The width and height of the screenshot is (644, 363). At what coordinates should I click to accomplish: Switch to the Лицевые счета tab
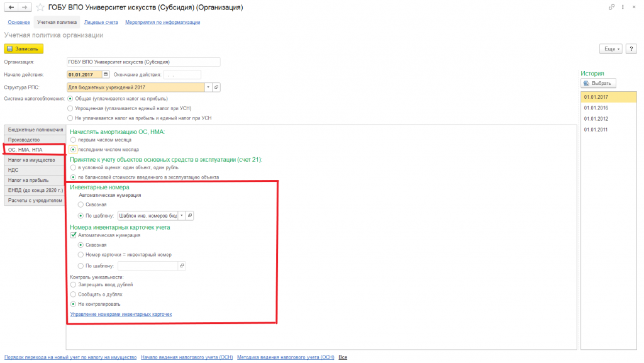pos(101,22)
